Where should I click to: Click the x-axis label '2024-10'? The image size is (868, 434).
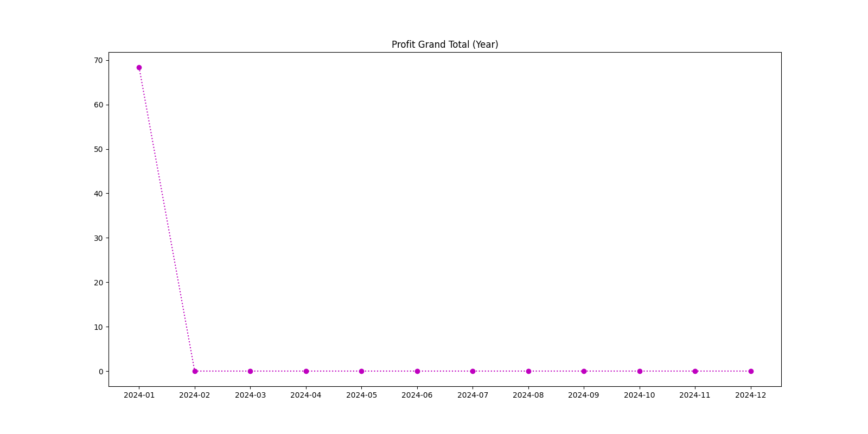click(x=640, y=395)
